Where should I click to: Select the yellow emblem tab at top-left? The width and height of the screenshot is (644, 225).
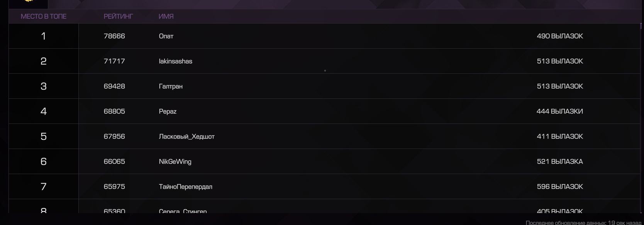(x=28, y=4)
